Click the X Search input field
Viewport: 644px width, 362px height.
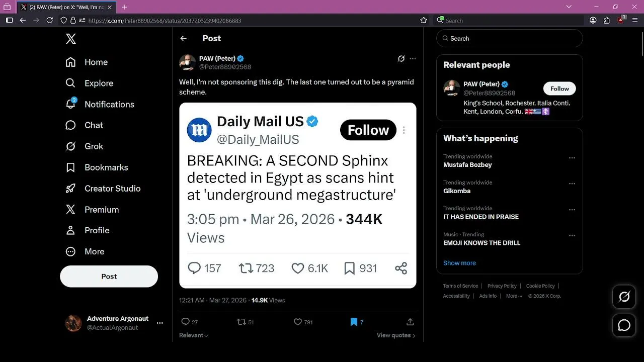[x=510, y=38]
